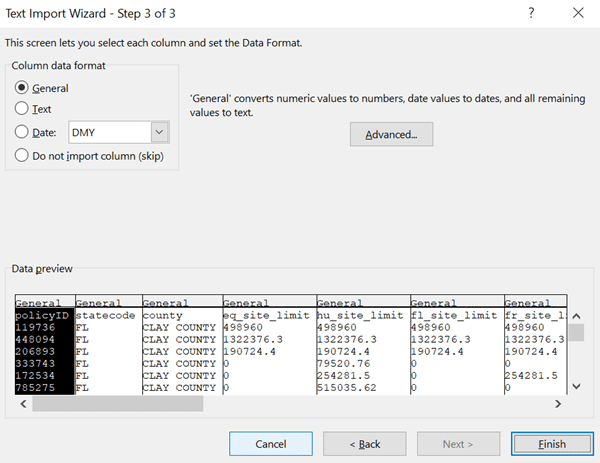Select Do not import column (skip)

(23, 155)
